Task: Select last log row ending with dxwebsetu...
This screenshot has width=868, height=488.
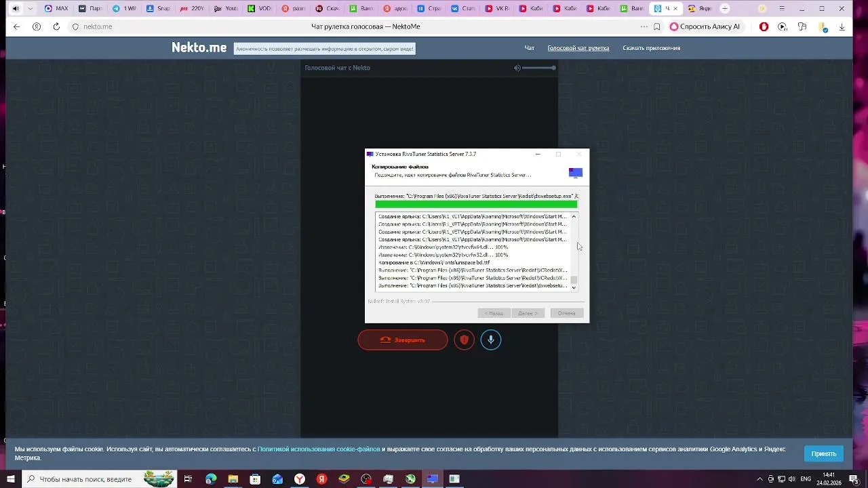Action: [472, 285]
